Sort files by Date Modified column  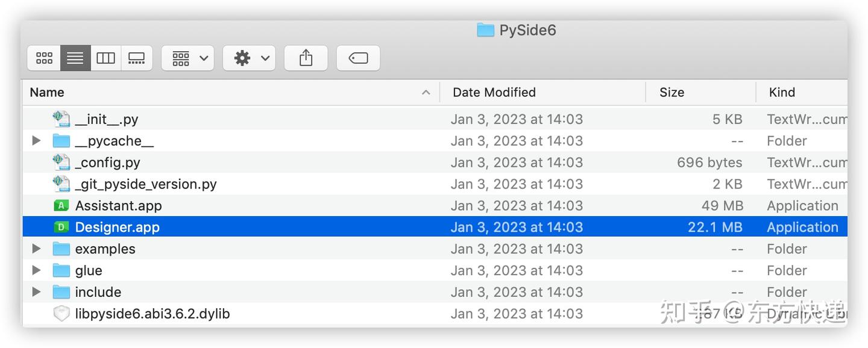click(494, 92)
